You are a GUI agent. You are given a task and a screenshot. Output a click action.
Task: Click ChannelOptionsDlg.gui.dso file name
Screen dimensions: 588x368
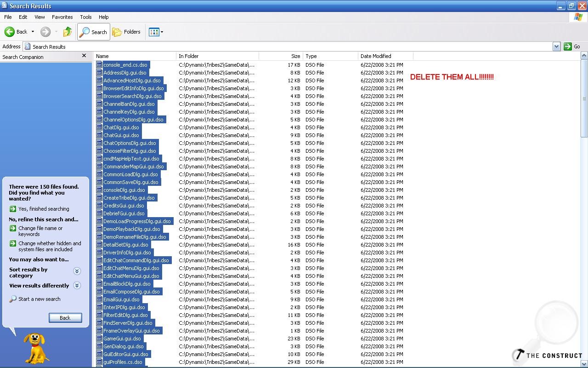click(x=133, y=120)
